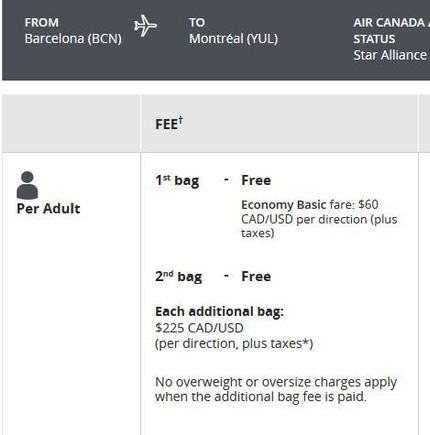The height and width of the screenshot is (435, 430).
Task: Select the FROM Barcelona (BCN) field
Action: [x=73, y=31]
